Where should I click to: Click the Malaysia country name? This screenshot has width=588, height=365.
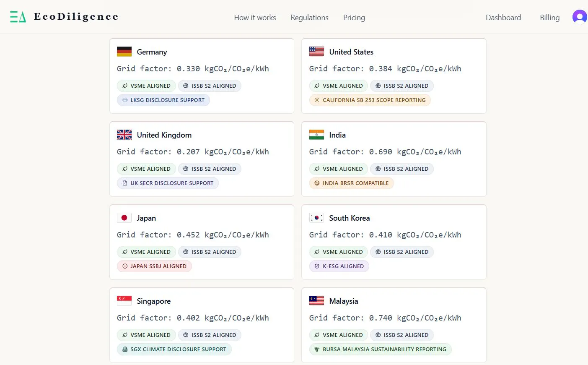tap(344, 301)
